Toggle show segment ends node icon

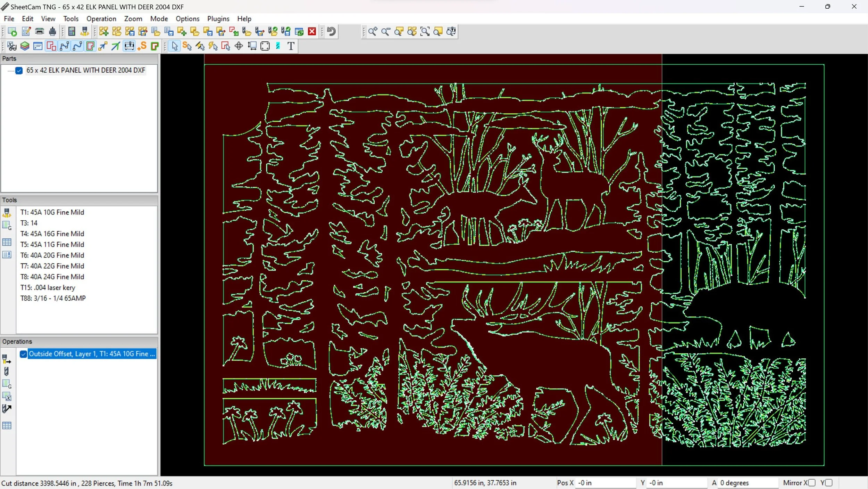[64, 46]
